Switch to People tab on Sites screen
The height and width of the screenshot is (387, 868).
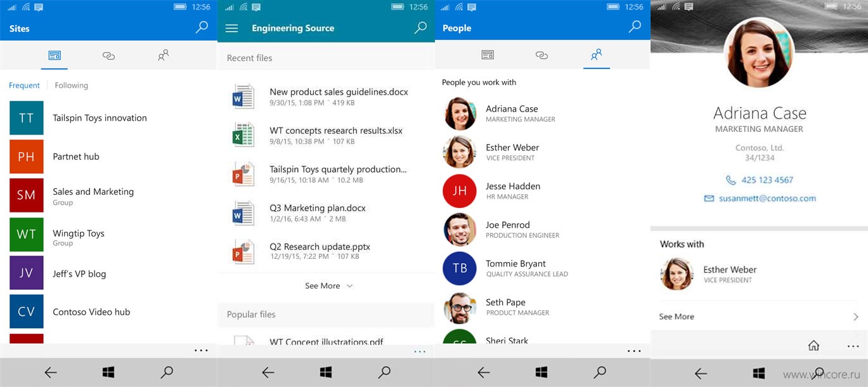(x=163, y=56)
